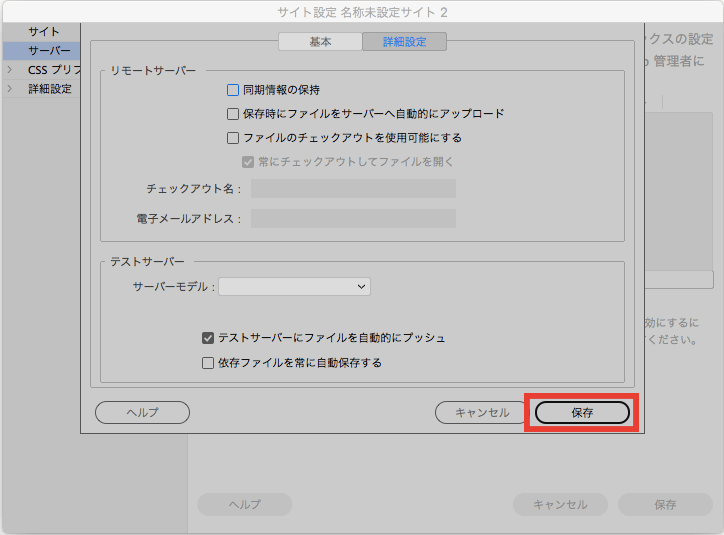
Task: Check 依存ファイルを常に自動保存する option
Action: click(x=208, y=363)
